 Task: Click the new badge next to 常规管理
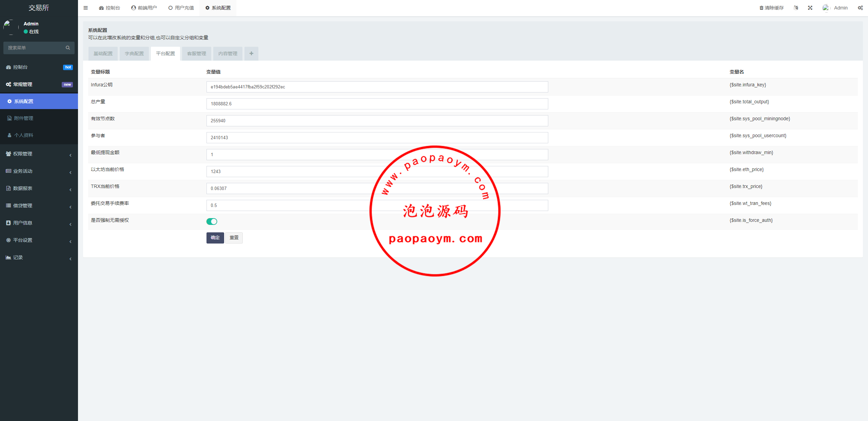pyautogui.click(x=67, y=85)
